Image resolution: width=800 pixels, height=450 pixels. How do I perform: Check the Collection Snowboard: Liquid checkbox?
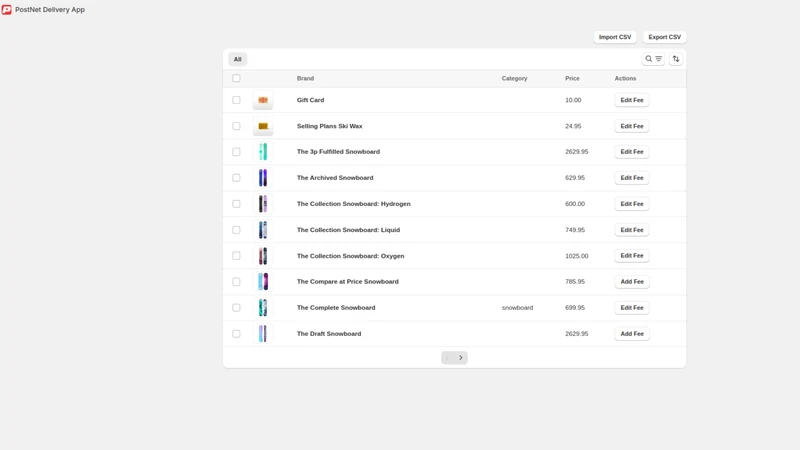pos(236,230)
